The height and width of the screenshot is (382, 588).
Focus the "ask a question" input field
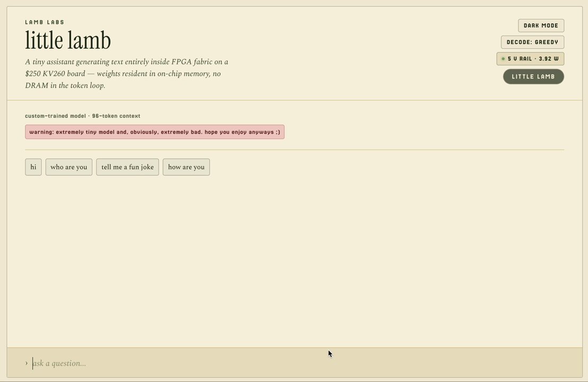(x=298, y=363)
